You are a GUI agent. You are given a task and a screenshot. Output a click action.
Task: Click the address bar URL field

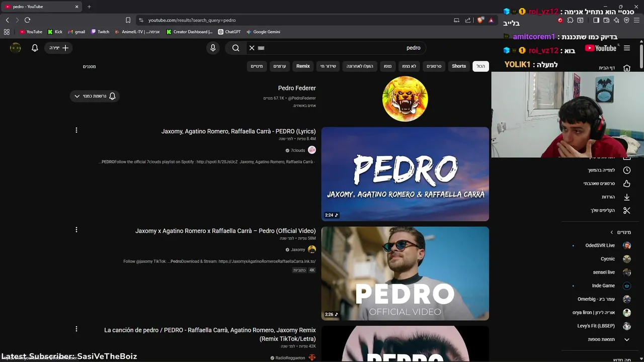click(297, 20)
